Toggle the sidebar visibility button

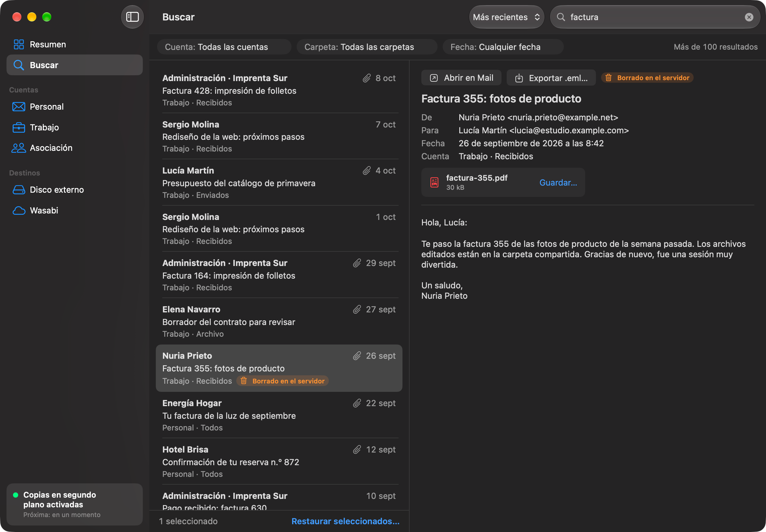pyautogui.click(x=132, y=17)
